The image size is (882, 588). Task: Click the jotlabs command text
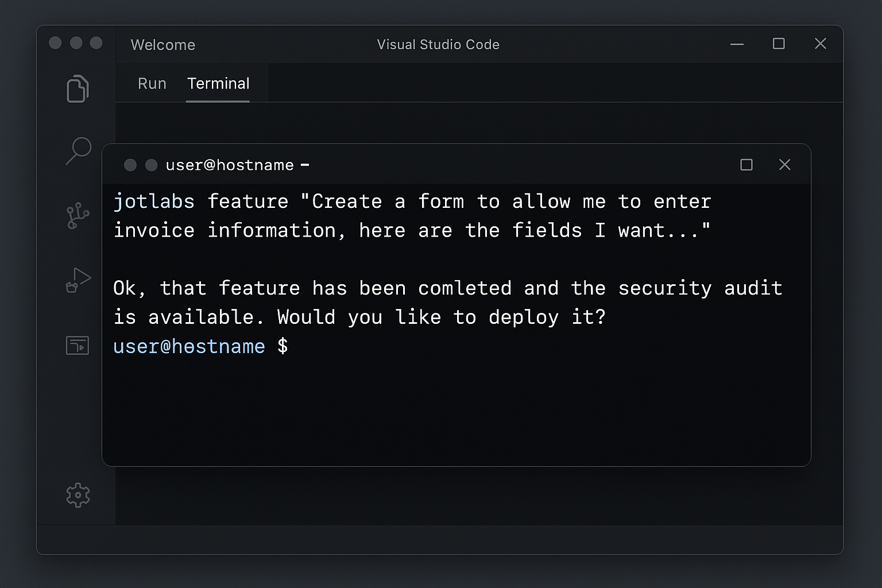pos(154,201)
